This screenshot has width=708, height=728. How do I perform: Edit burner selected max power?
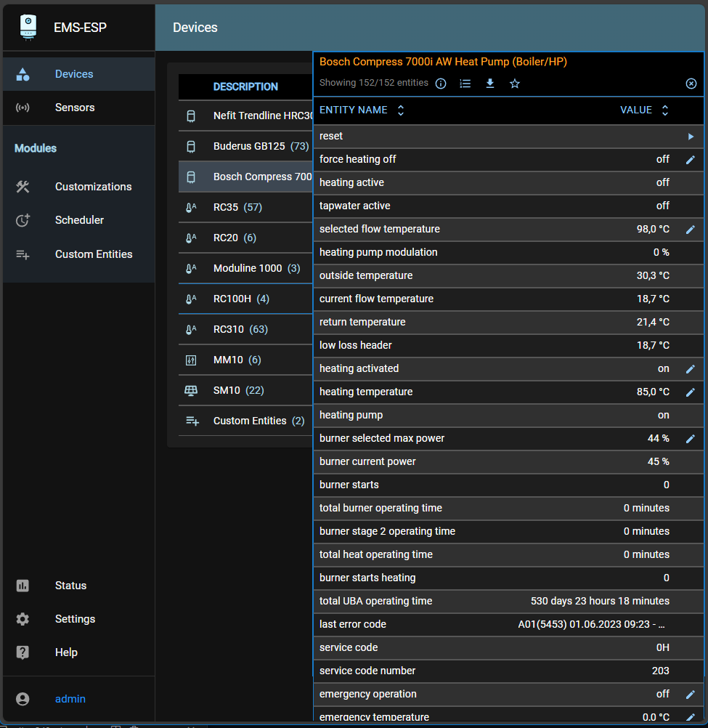pos(691,439)
